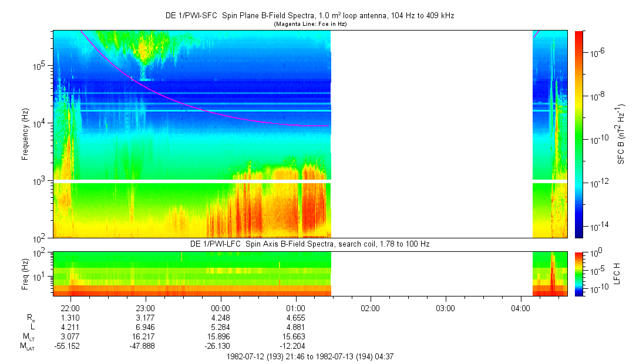This screenshot has height=364, width=636.
Task: Click the 'LFC H' colorbar label
Action: [x=617, y=274]
